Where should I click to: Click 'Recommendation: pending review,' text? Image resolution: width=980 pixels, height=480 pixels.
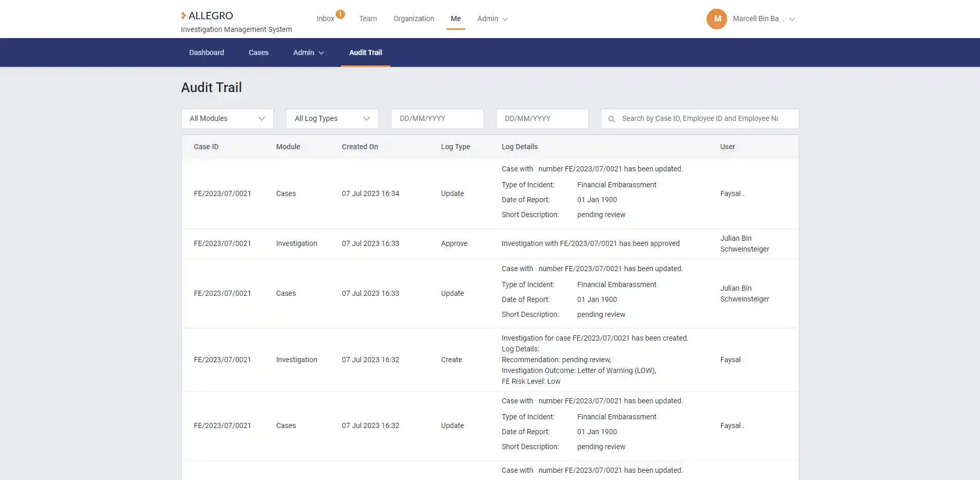pyautogui.click(x=556, y=360)
